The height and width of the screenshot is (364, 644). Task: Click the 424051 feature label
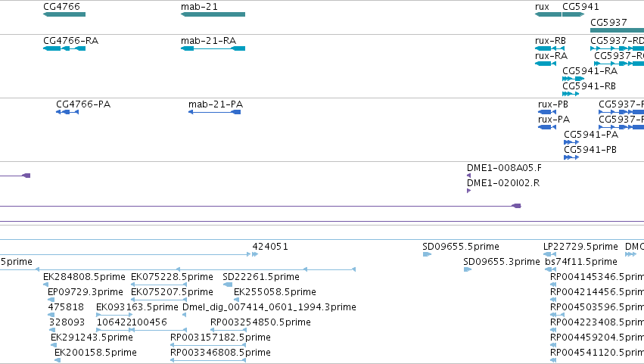pos(270,247)
